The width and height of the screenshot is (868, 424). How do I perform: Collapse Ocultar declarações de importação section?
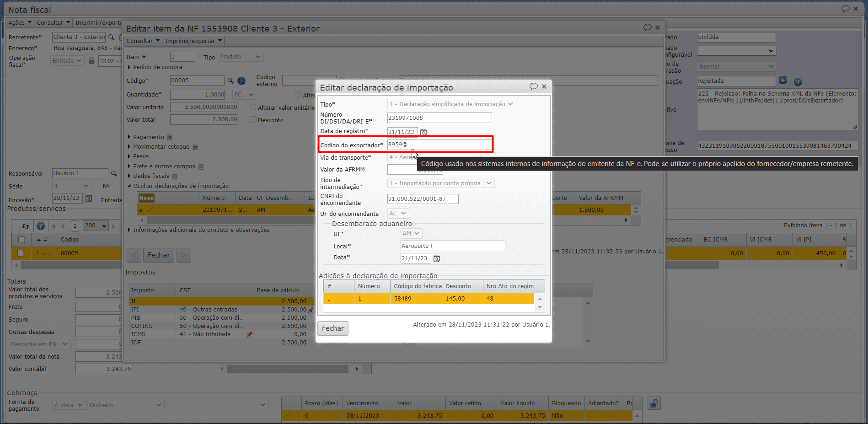tap(177, 186)
